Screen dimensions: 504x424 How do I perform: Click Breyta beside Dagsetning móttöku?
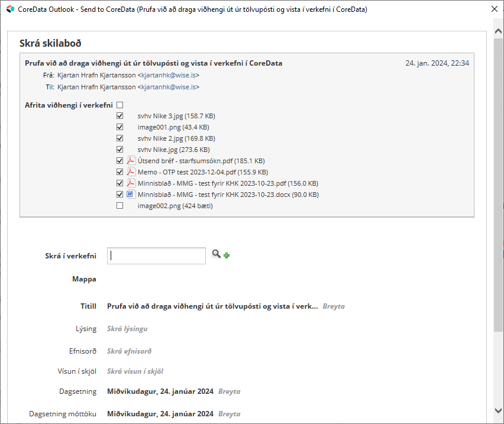(229, 414)
